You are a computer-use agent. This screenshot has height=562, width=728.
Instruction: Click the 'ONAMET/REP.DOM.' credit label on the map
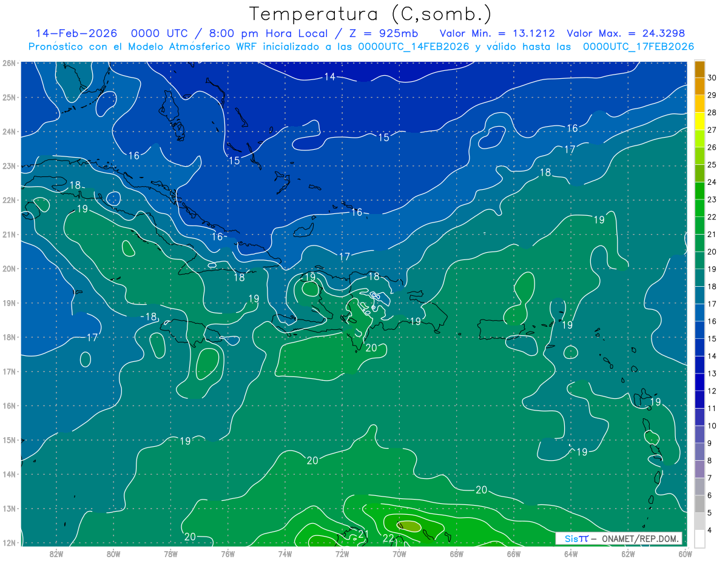point(640,538)
